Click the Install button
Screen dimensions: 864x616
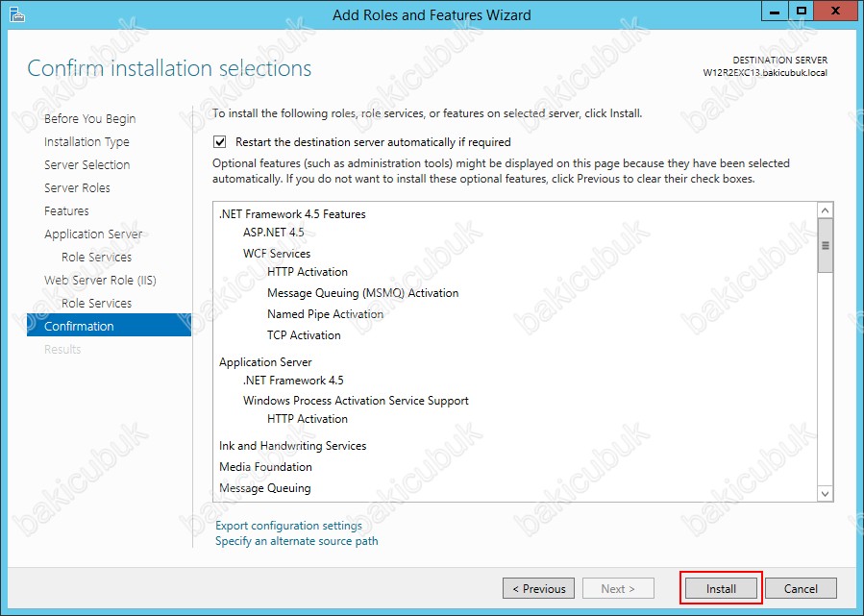[721, 588]
